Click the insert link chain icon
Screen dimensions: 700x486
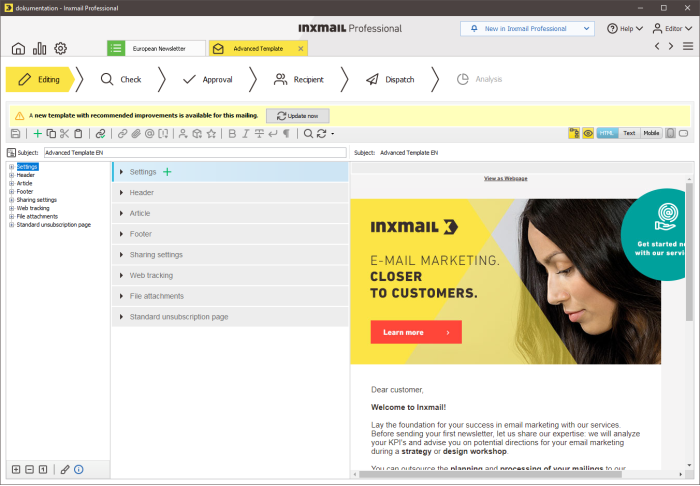click(122, 133)
